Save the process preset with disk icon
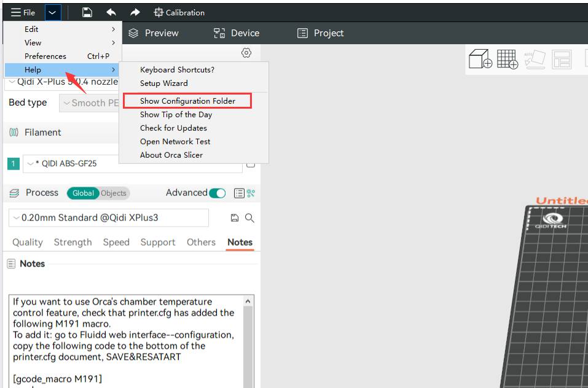Image resolution: width=588 pixels, height=388 pixels. pos(234,218)
